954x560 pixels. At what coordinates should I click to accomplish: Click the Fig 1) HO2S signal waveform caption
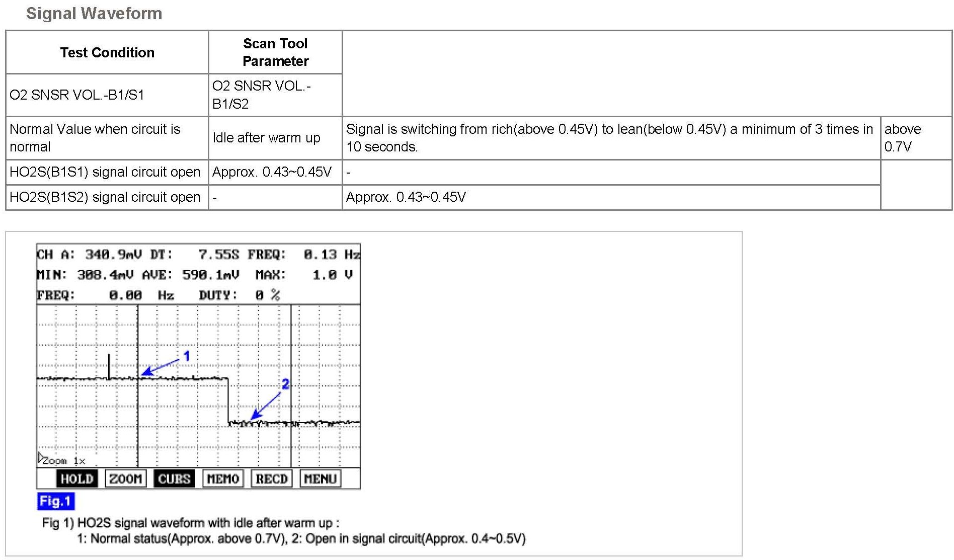point(191,523)
